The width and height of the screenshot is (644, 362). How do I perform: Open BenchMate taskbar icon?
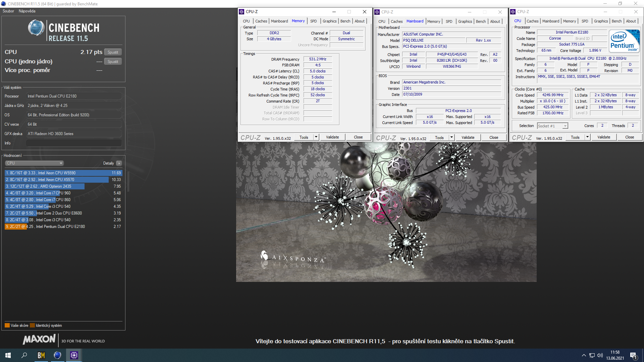point(41,355)
